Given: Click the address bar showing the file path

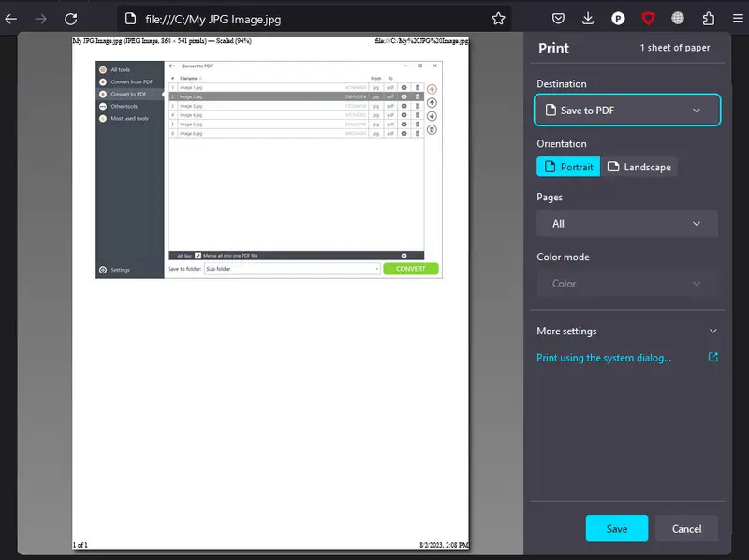Looking at the screenshot, I should coord(281,18).
